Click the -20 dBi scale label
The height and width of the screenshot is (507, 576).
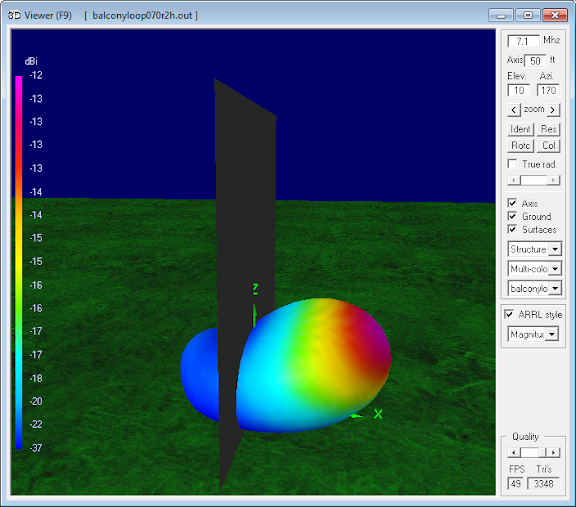36,401
